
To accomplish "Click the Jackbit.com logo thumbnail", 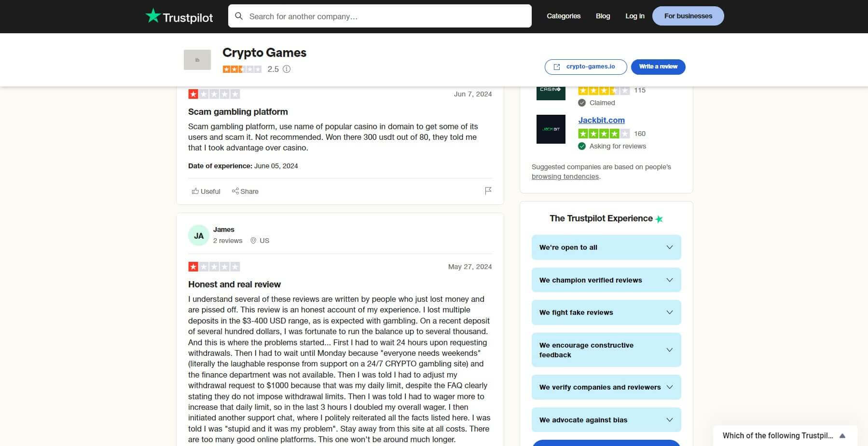I will pyautogui.click(x=551, y=129).
